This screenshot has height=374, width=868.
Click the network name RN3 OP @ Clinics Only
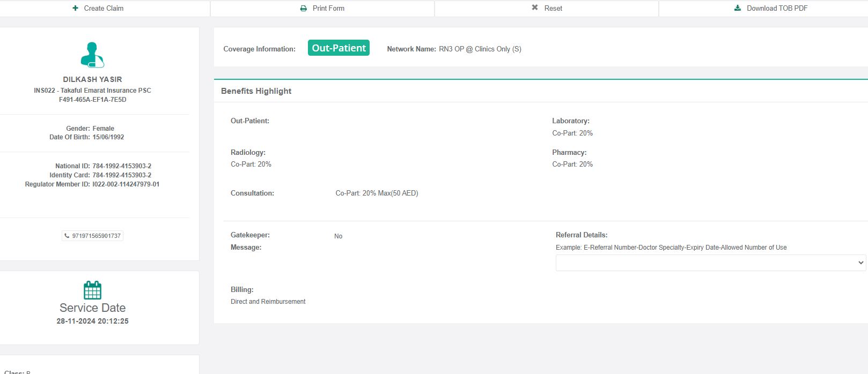pyautogui.click(x=480, y=49)
